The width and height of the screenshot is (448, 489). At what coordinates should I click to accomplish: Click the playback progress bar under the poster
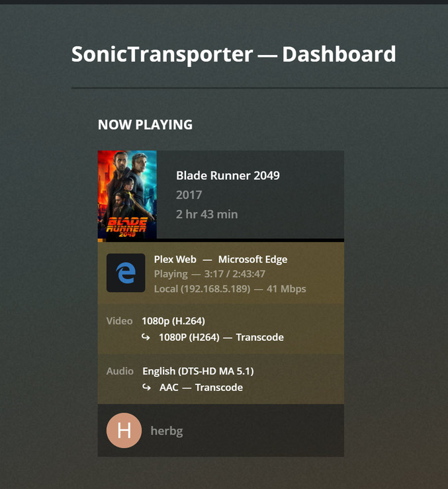pos(221,240)
